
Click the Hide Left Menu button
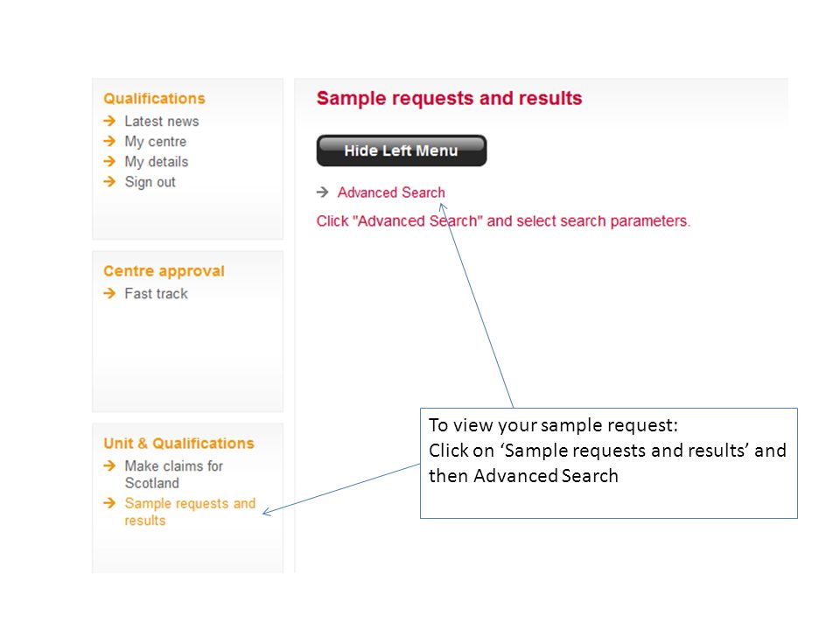coord(402,150)
